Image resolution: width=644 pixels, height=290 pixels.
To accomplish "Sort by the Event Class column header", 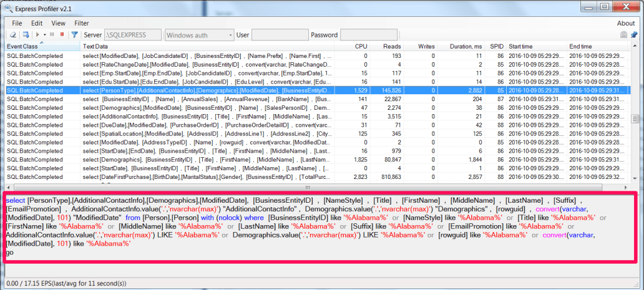I will (x=42, y=46).
